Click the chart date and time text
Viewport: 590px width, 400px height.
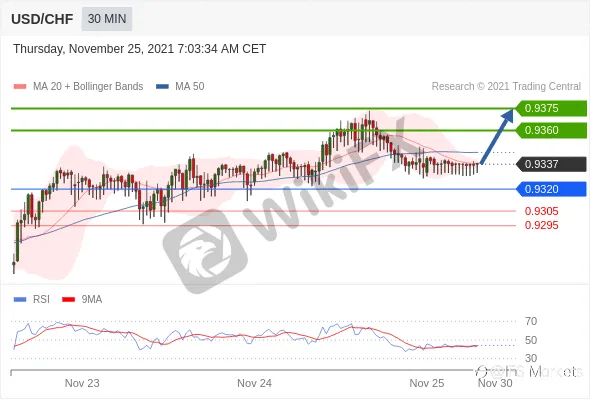click(x=140, y=49)
